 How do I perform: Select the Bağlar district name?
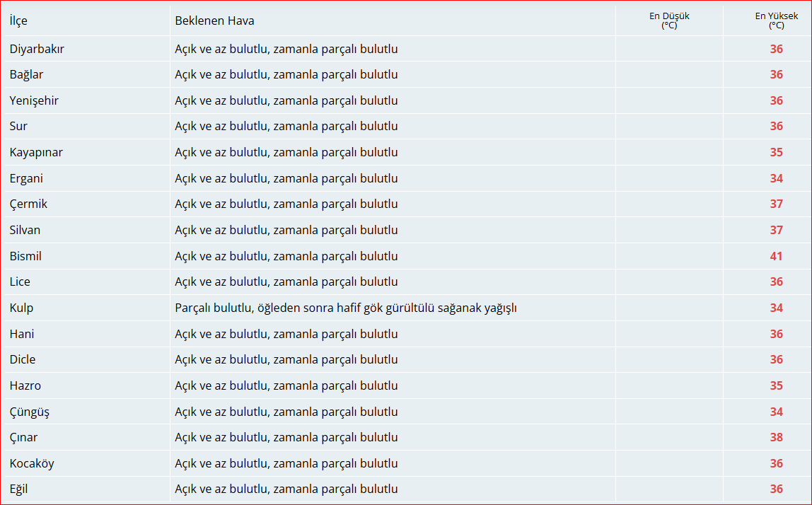(26, 74)
